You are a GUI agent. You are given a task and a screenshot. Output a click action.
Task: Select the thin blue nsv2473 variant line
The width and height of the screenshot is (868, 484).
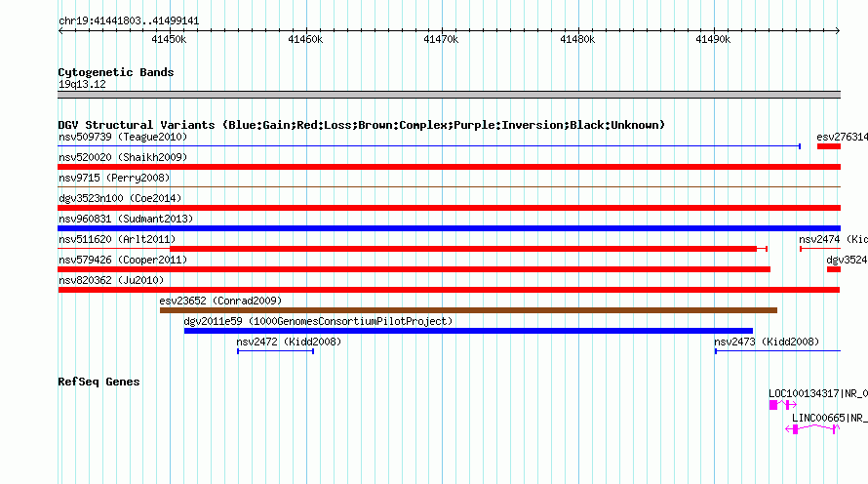(x=777, y=351)
